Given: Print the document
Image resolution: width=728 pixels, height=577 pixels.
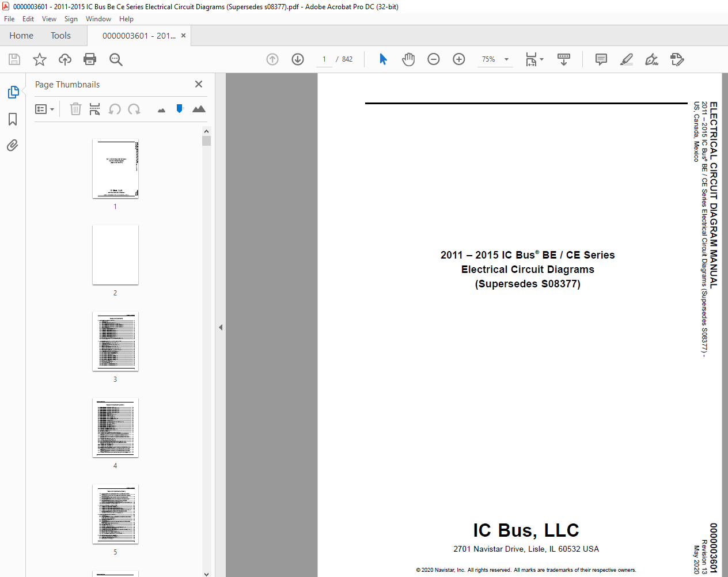Looking at the screenshot, I should point(90,59).
